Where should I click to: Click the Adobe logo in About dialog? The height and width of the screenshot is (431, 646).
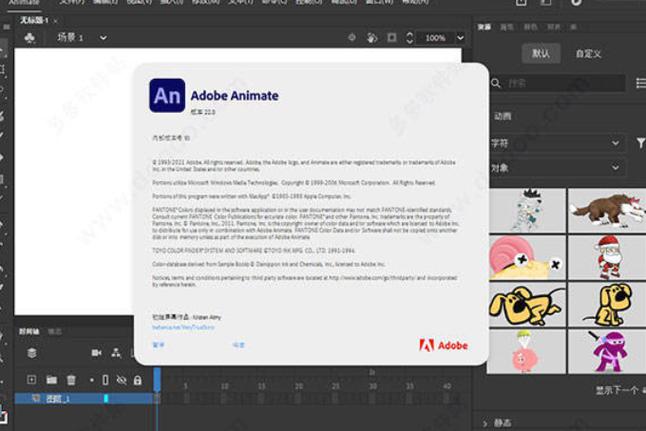point(443,345)
